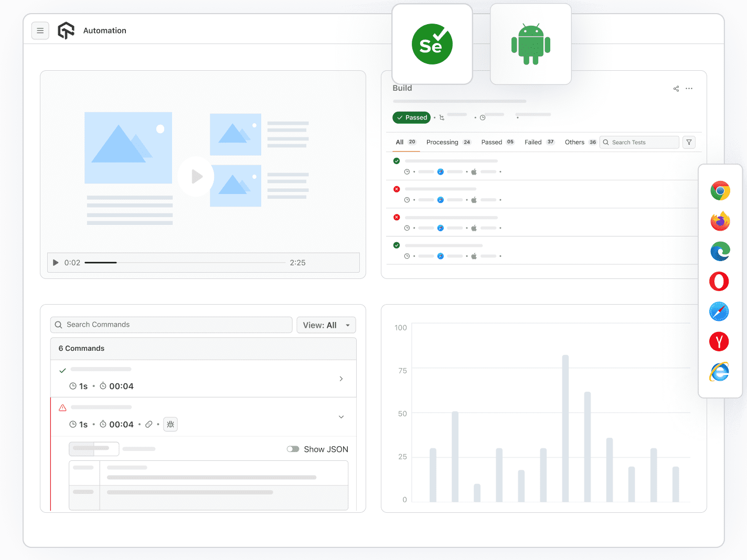747x560 pixels.
Task: Toggle the Show JSON switch
Action: [293, 449]
